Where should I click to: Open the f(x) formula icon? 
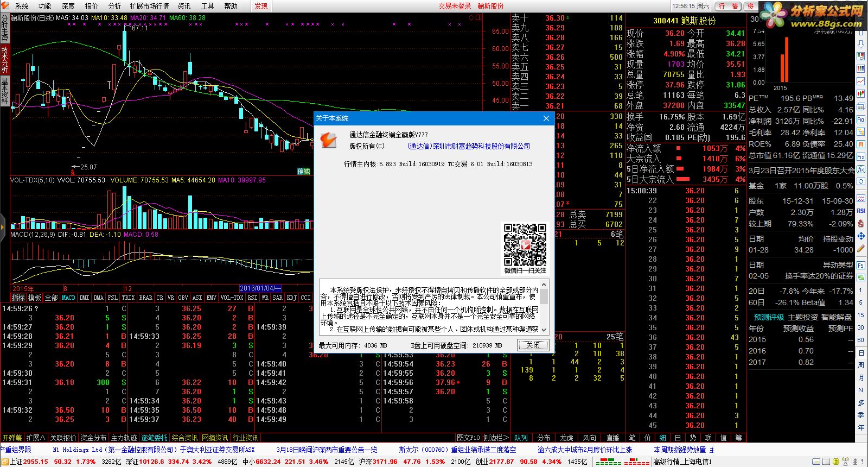click(861, 169)
